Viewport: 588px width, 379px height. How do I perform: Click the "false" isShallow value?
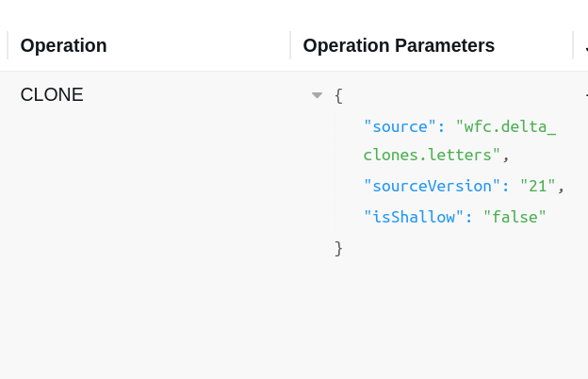pos(514,217)
